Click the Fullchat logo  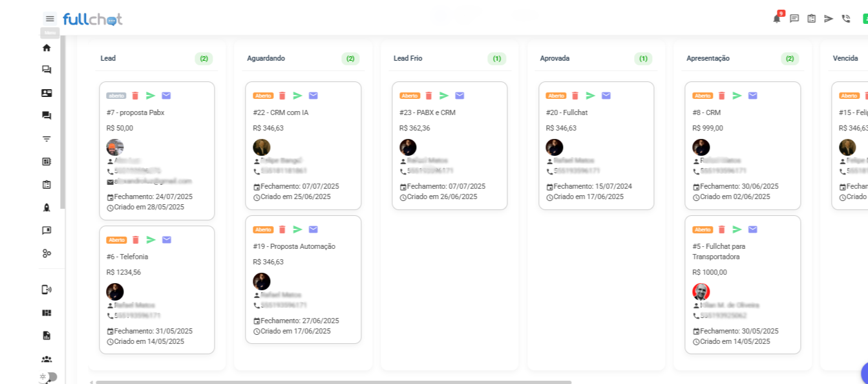(x=92, y=19)
